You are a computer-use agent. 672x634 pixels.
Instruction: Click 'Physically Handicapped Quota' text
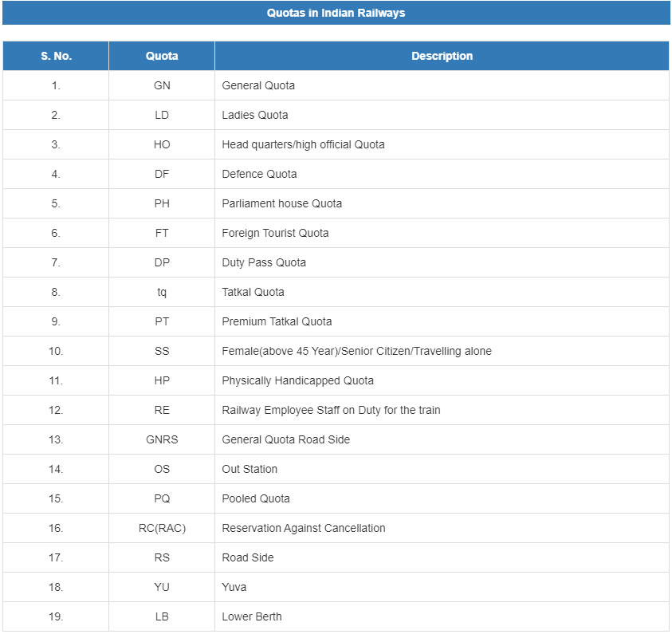pos(297,380)
